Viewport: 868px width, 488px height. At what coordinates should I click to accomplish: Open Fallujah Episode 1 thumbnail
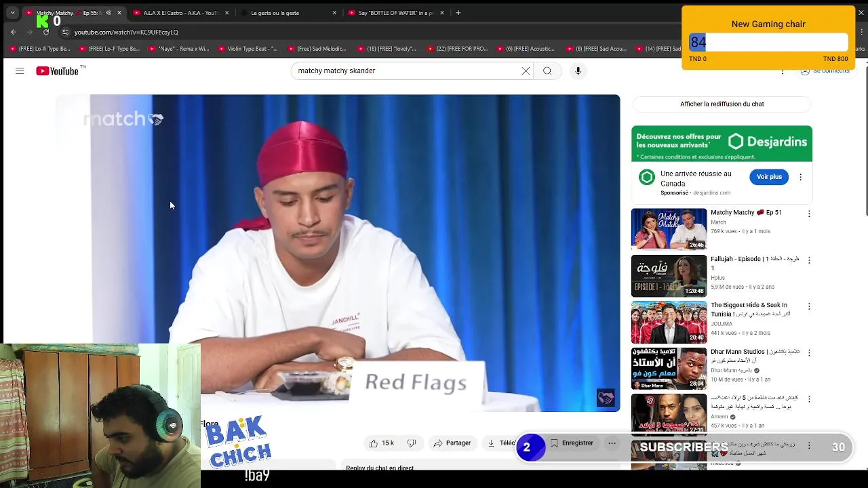point(669,275)
